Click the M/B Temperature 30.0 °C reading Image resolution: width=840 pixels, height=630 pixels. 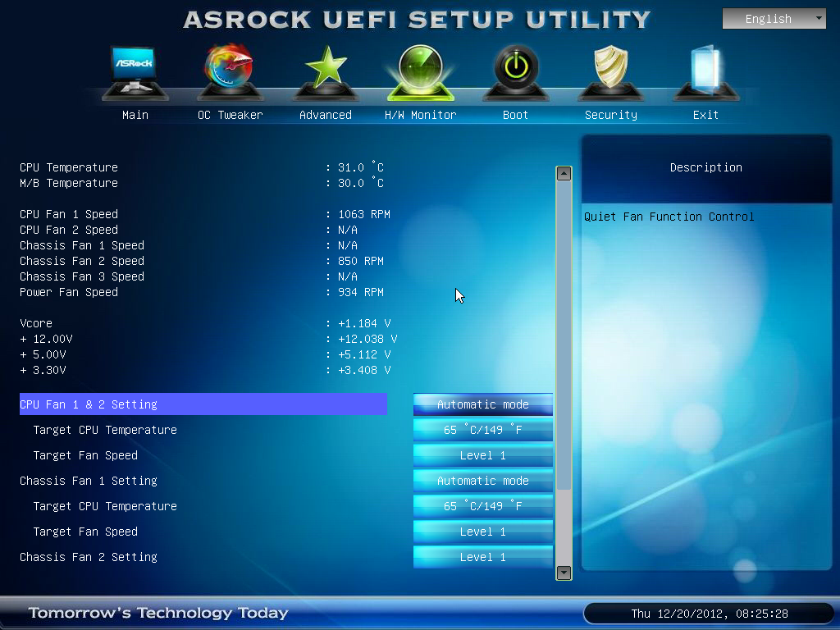tap(361, 183)
